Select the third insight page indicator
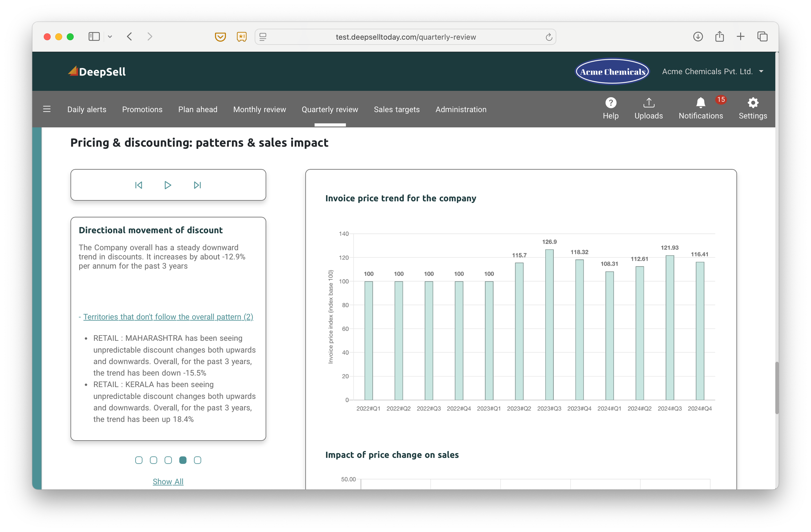 [168, 460]
